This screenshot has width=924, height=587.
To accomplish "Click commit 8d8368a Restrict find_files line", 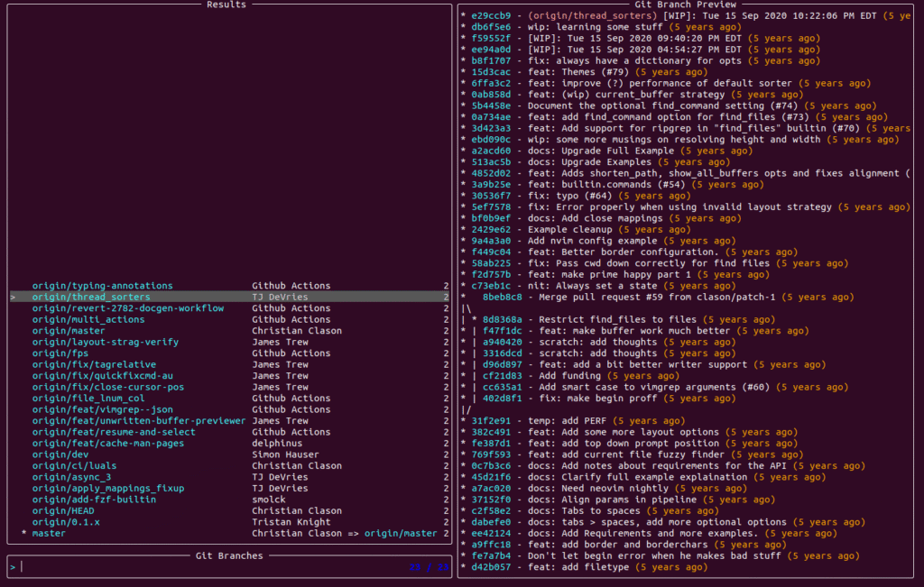I will coord(614,319).
